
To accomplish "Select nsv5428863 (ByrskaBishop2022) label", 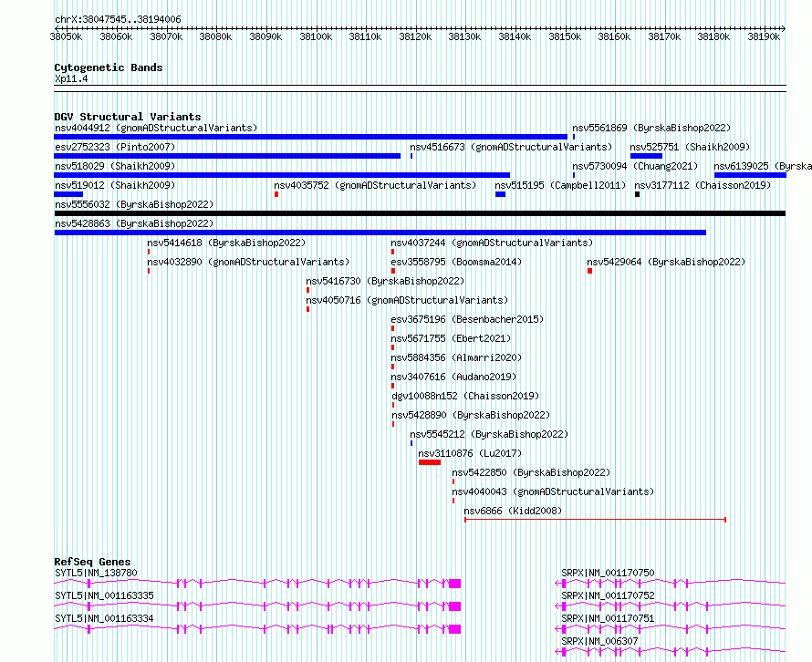I will [x=134, y=223].
